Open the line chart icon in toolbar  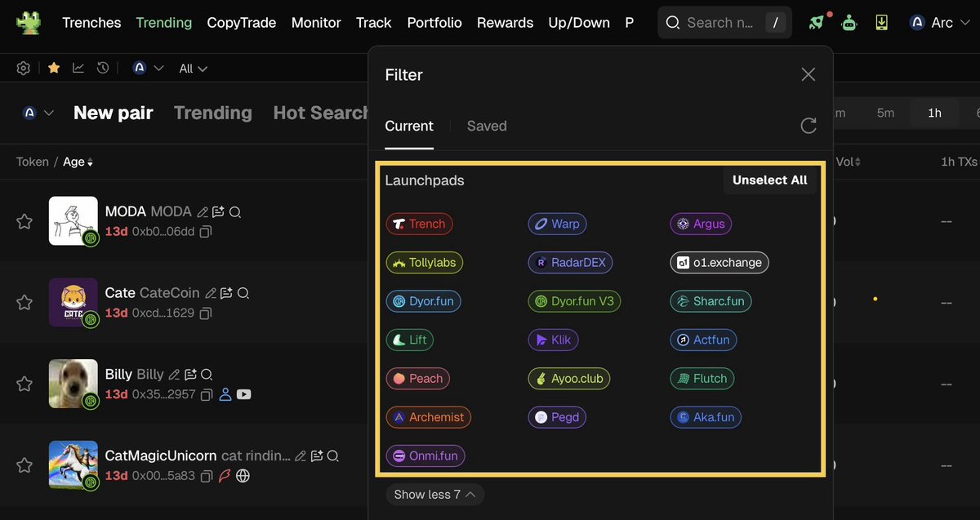[78, 69]
